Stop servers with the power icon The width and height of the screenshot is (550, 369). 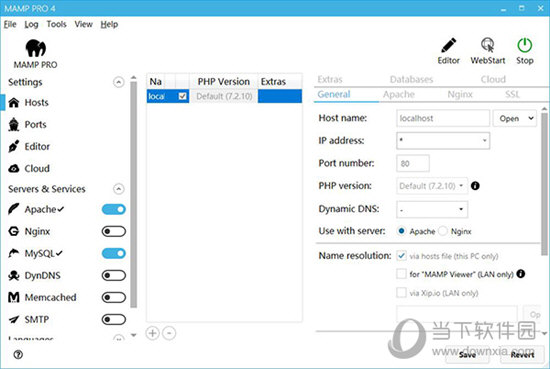click(x=524, y=45)
